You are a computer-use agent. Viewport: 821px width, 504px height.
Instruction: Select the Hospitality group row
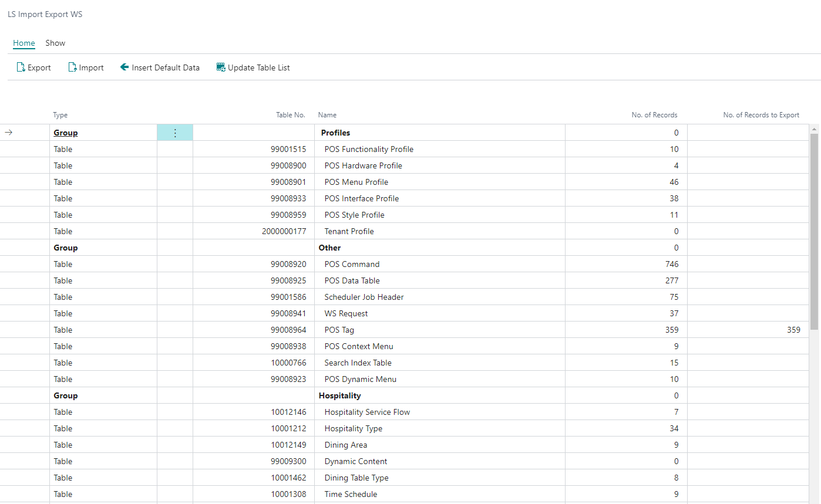click(x=339, y=395)
